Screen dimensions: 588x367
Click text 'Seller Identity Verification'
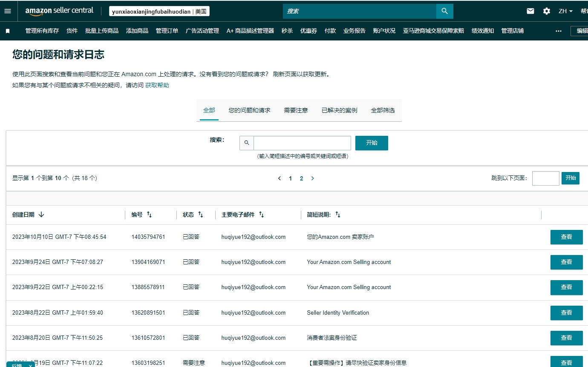pyautogui.click(x=338, y=313)
